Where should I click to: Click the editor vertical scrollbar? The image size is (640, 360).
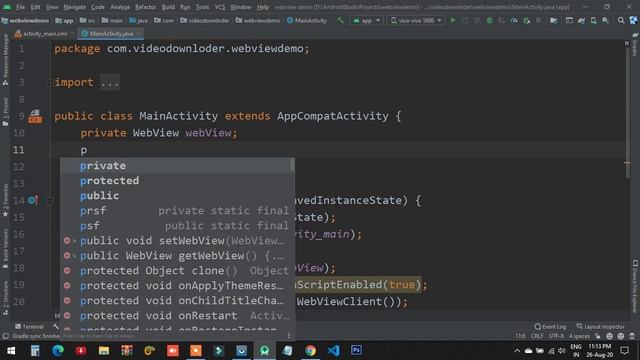pos(627,112)
